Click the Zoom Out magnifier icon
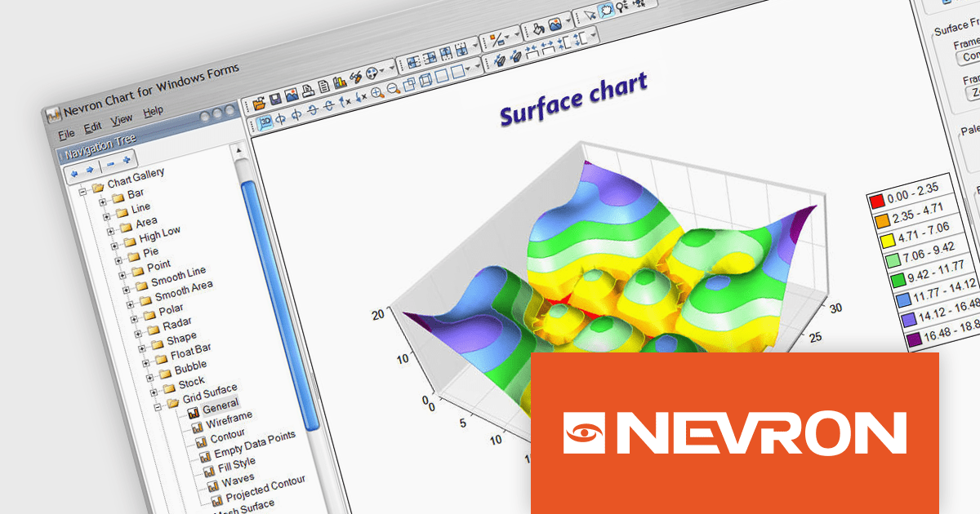 tap(394, 88)
